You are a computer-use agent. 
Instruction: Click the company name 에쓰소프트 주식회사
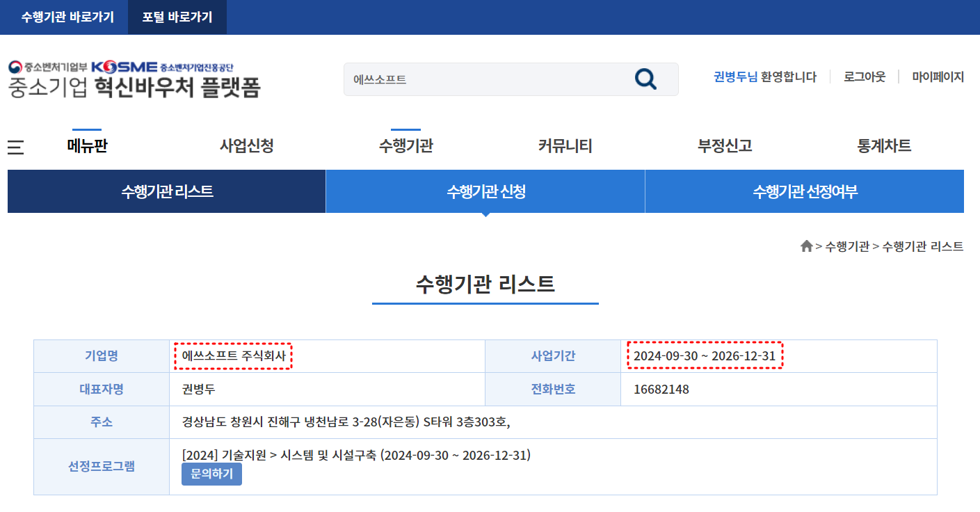(234, 356)
